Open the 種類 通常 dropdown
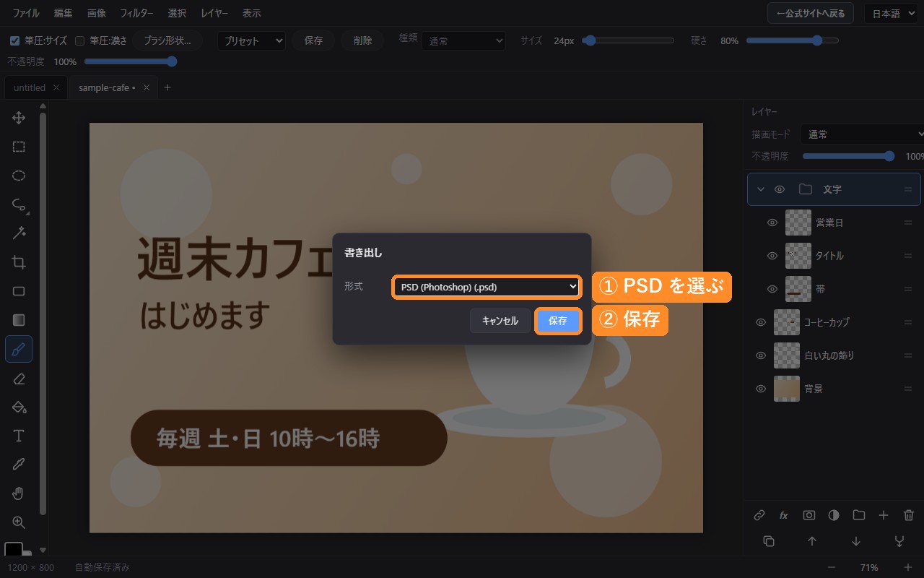 (463, 41)
